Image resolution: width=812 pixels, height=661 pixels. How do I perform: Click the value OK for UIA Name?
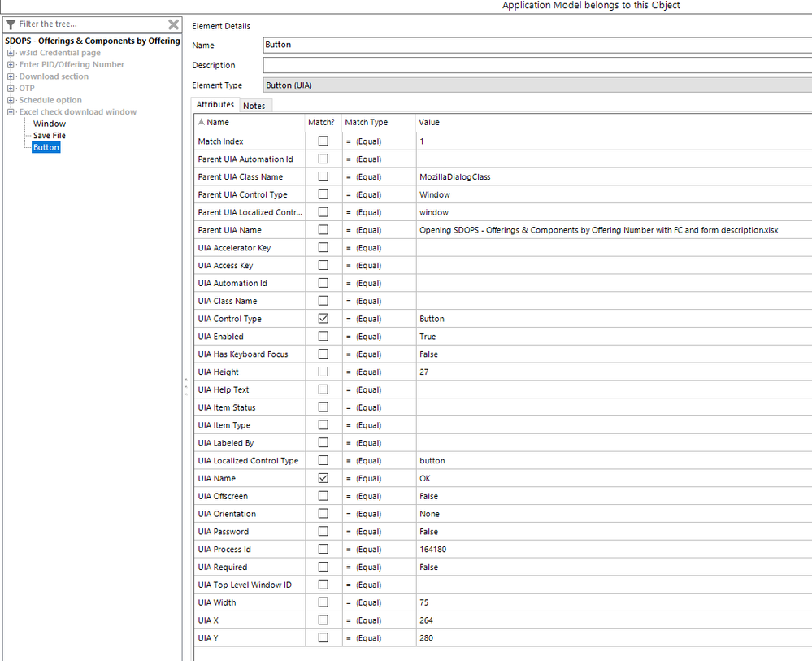[424, 479]
